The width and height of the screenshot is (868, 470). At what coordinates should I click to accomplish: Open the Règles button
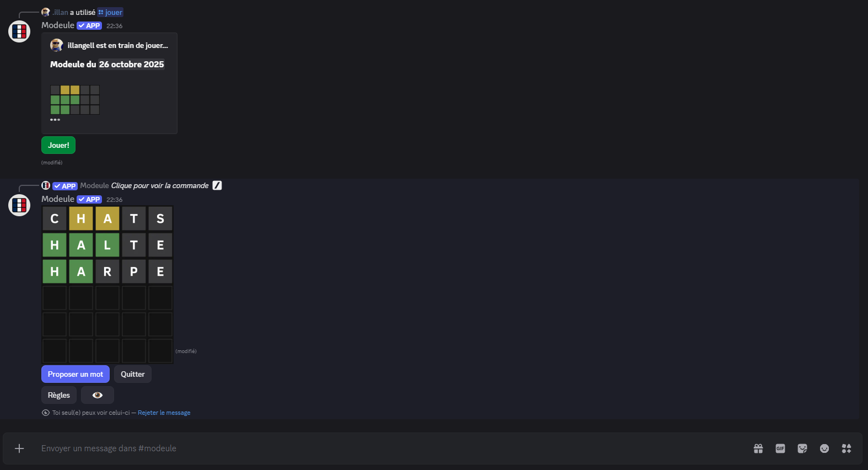pyautogui.click(x=59, y=395)
